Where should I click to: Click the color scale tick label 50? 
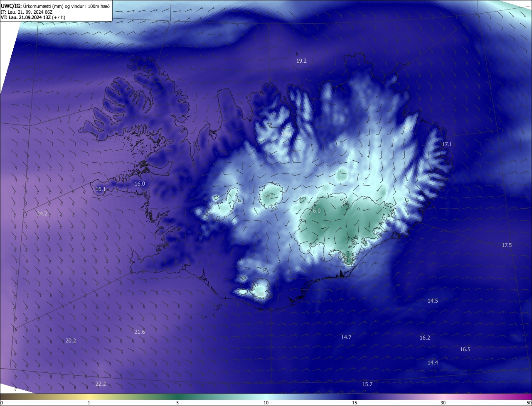529,403
